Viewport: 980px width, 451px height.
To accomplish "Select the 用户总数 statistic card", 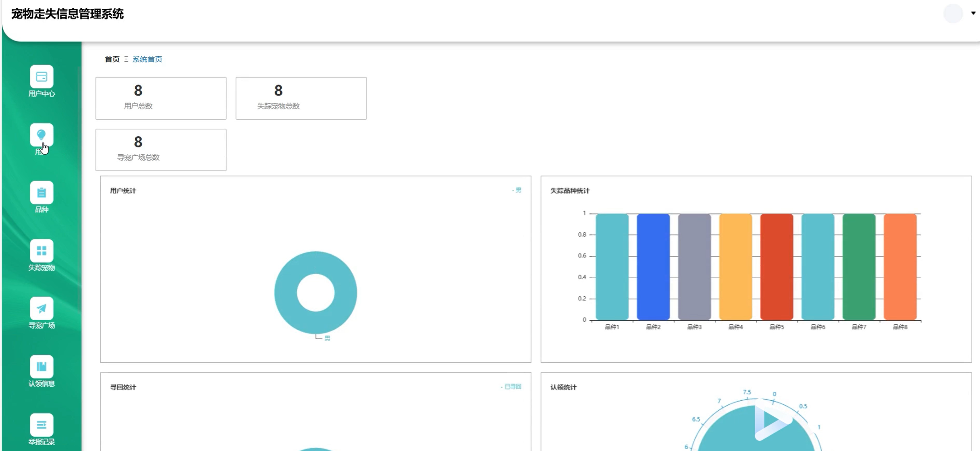I will 161,98.
